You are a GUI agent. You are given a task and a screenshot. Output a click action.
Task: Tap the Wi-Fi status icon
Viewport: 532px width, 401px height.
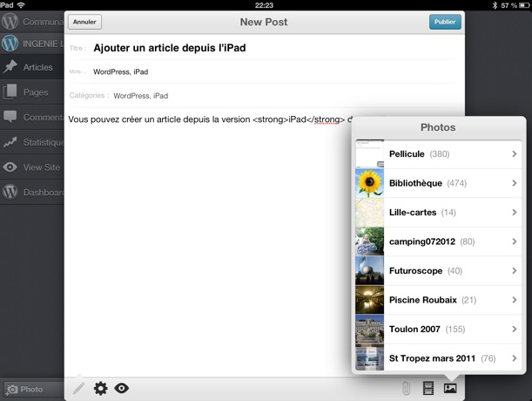coord(21,4)
